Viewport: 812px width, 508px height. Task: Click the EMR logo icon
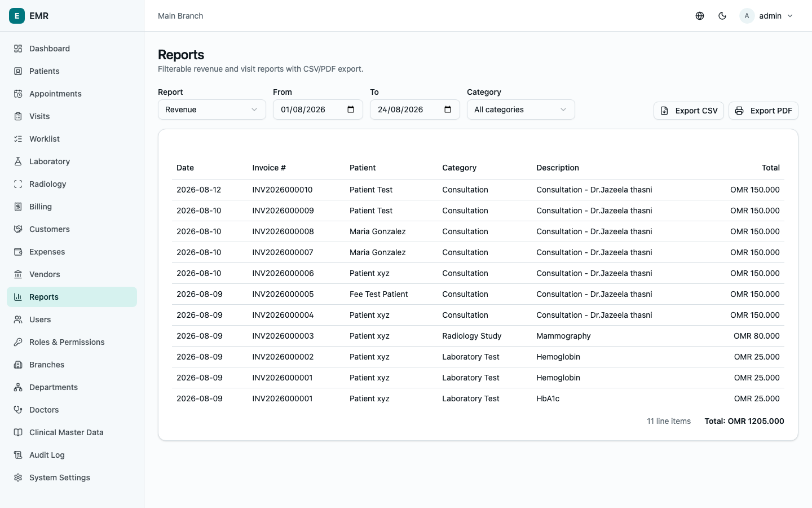point(17,16)
